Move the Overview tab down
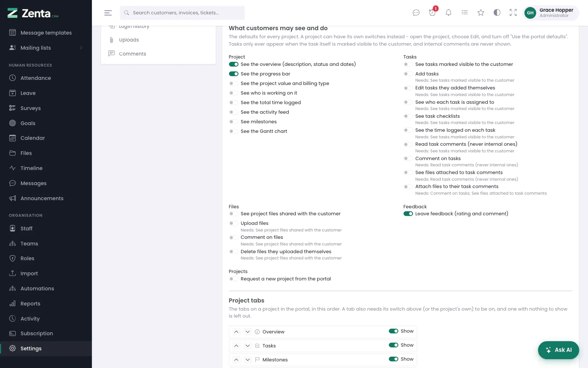588x368 pixels. pos(248,332)
